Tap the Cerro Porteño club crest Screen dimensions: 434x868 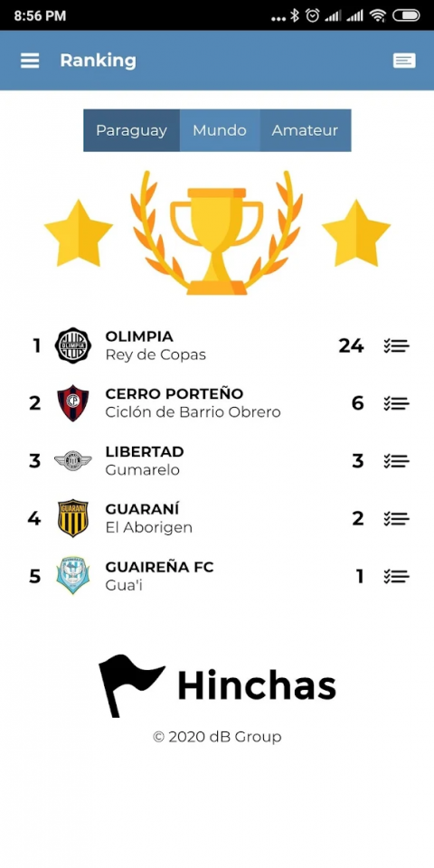click(73, 403)
